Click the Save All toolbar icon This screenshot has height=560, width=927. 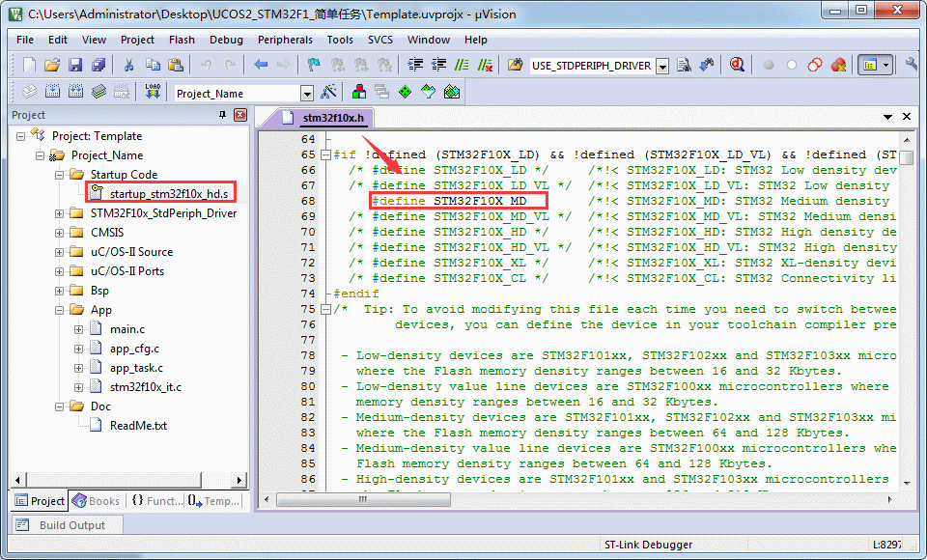[x=98, y=65]
